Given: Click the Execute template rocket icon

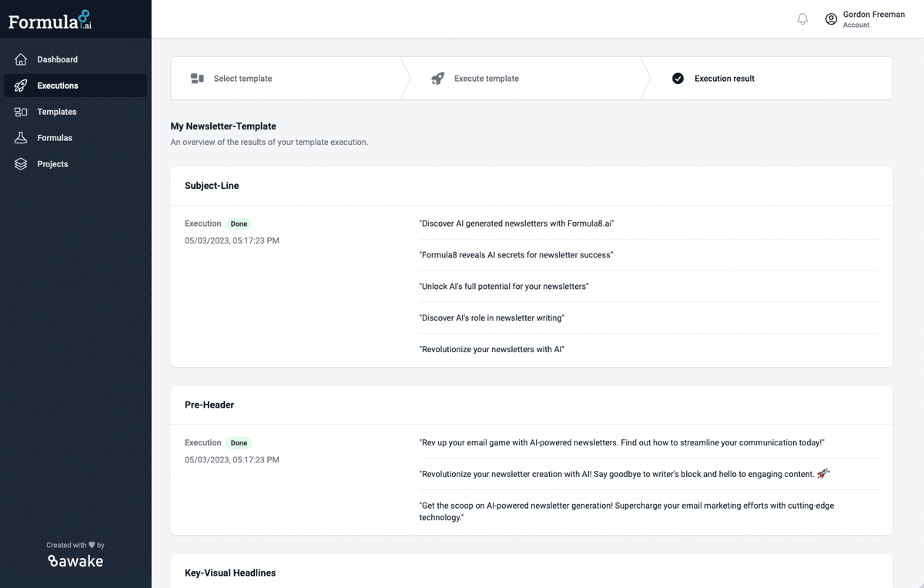Looking at the screenshot, I should (437, 78).
